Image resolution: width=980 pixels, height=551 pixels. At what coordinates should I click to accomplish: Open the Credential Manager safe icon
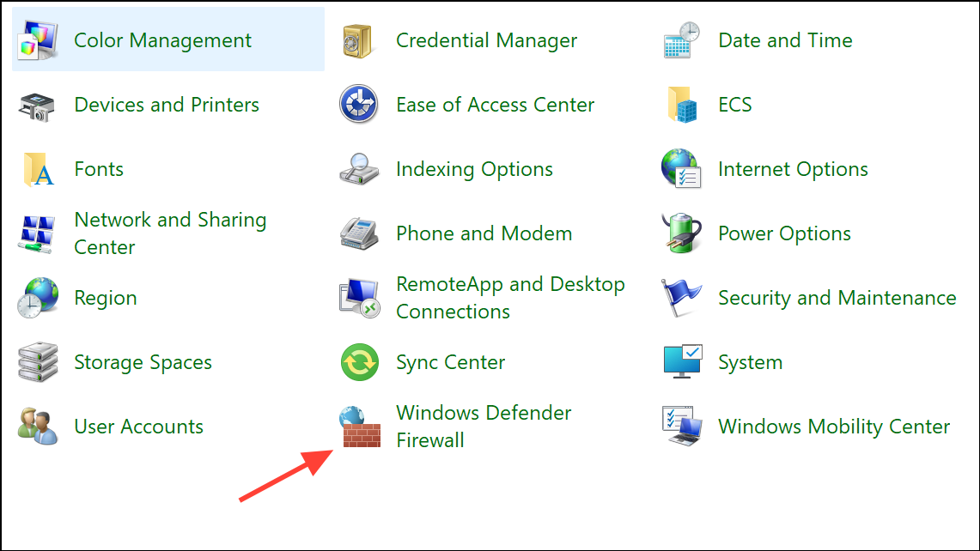[361, 40]
